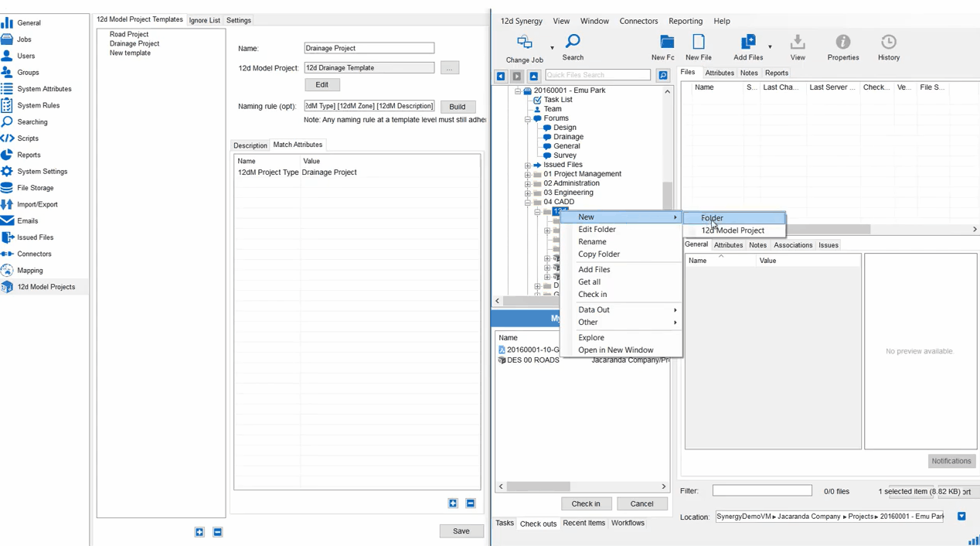The width and height of the screenshot is (980, 546).
Task: Click the Save button
Action: [x=461, y=531]
